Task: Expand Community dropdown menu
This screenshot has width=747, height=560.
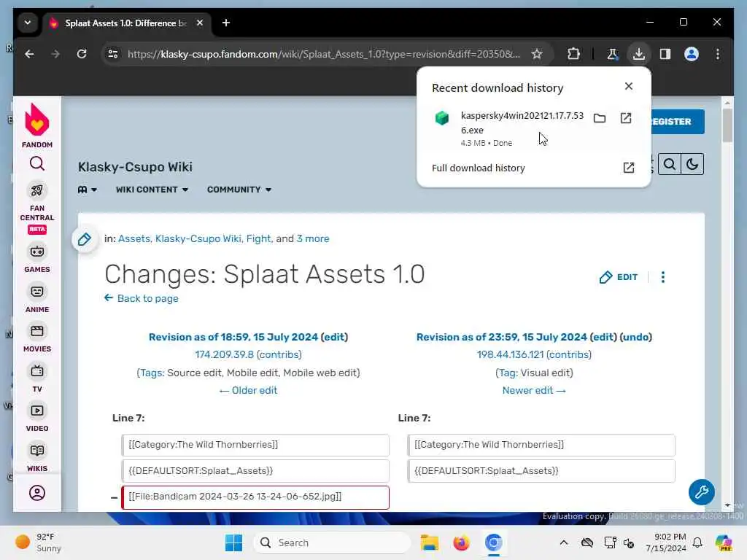Action: tap(239, 190)
